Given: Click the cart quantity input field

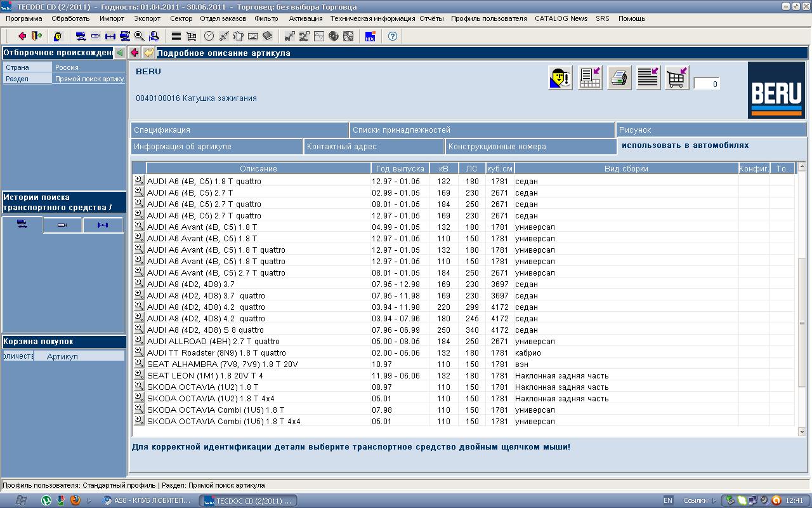Looking at the screenshot, I should click(x=707, y=84).
